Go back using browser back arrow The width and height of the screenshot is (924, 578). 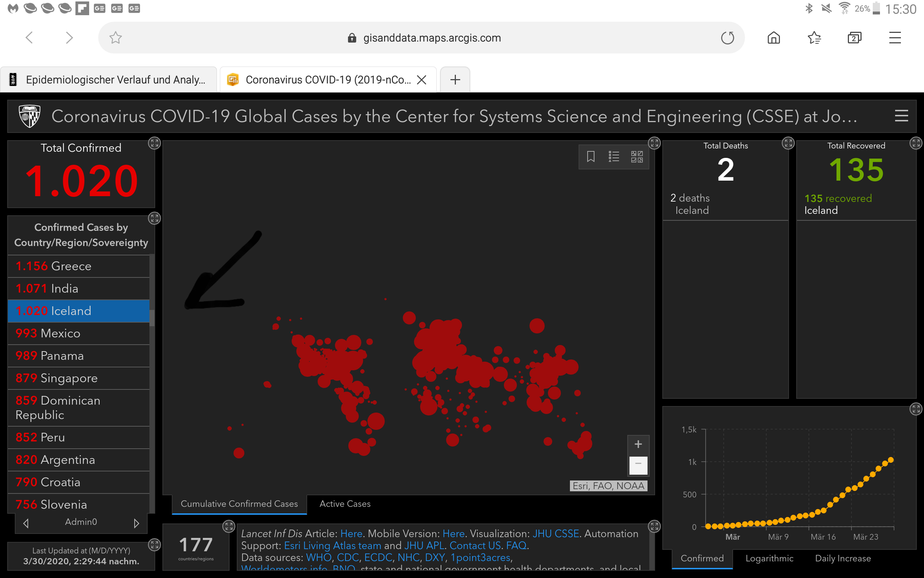click(29, 38)
